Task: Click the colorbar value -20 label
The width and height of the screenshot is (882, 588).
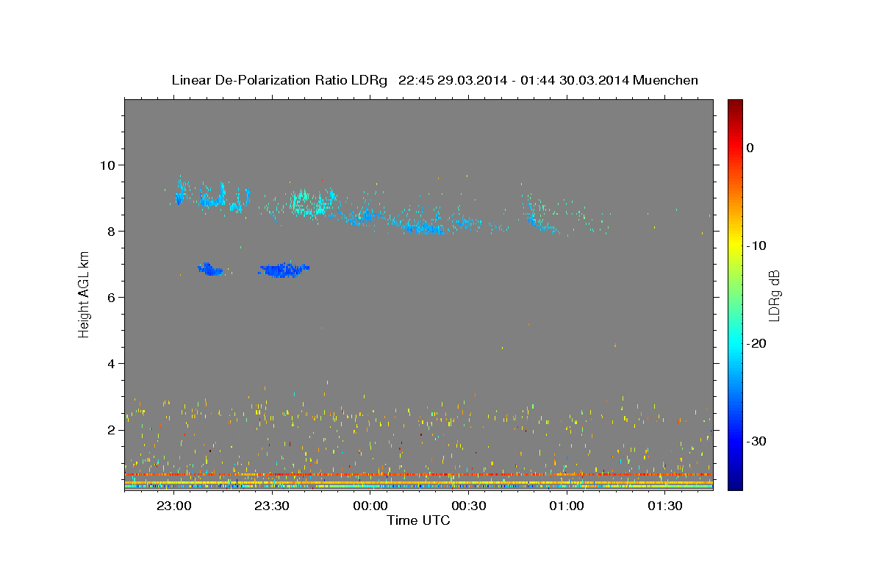Action: (756, 343)
